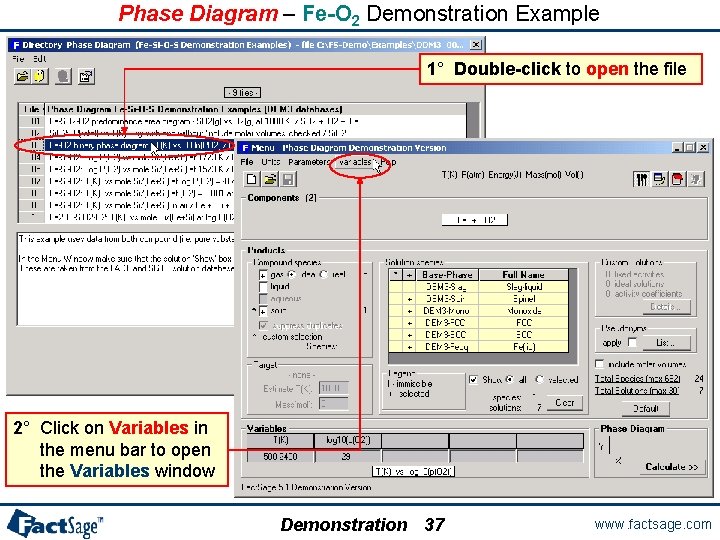Click the log10(p(O2)) variables header cell
This screenshot has width=720, height=540.
pyautogui.click(x=348, y=441)
